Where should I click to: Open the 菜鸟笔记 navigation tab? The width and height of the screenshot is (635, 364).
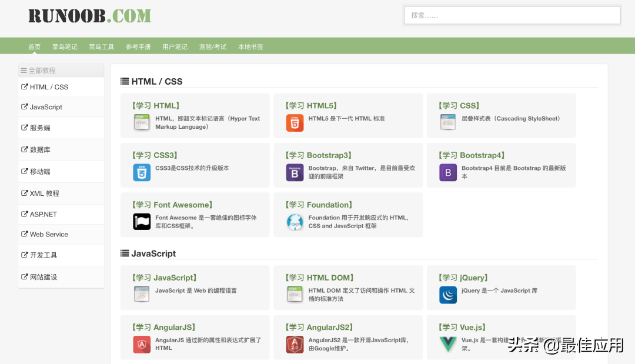[x=65, y=47]
